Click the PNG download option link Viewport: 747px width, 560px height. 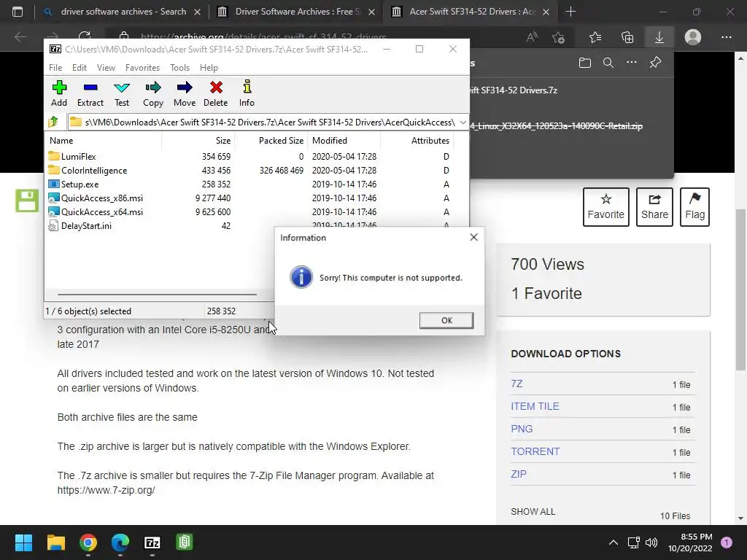[522, 429]
